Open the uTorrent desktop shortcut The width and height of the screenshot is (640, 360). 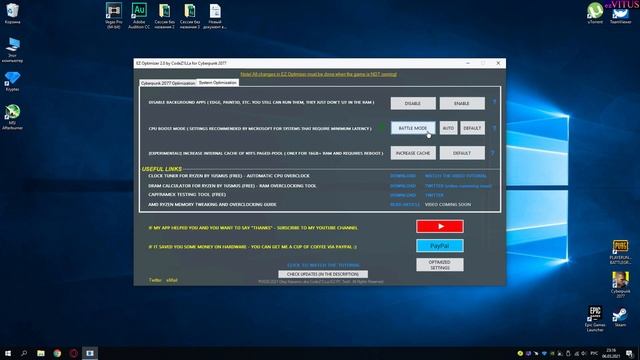coord(595,13)
